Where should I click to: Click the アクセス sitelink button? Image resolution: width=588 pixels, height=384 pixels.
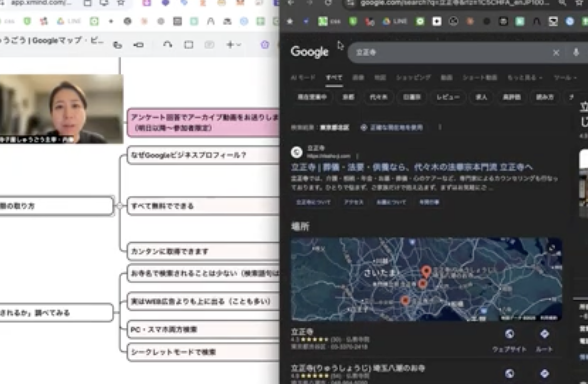(353, 202)
